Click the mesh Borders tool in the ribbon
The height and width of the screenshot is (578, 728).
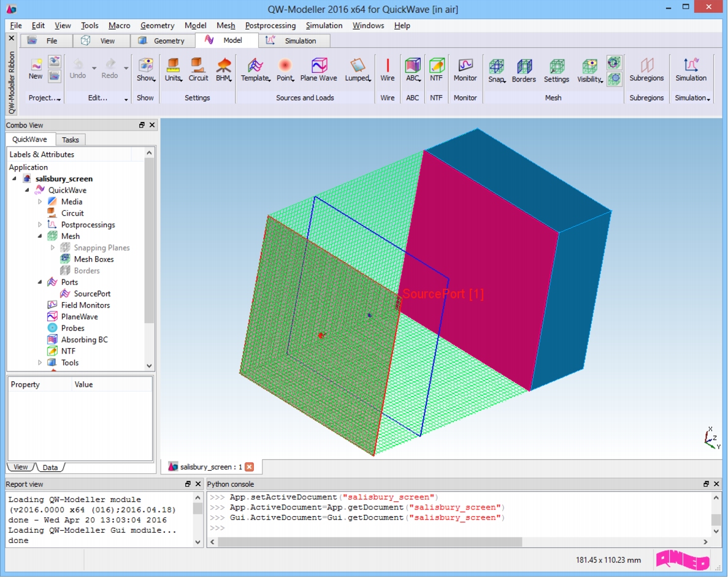524,70
